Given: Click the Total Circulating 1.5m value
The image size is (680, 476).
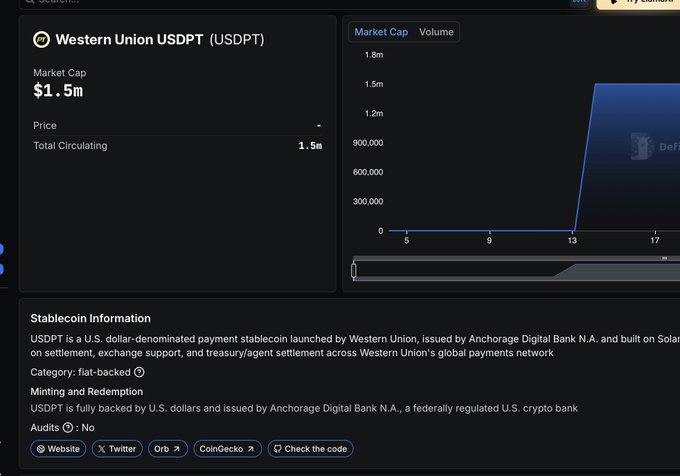Looking at the screenshot, I should 310,146.
